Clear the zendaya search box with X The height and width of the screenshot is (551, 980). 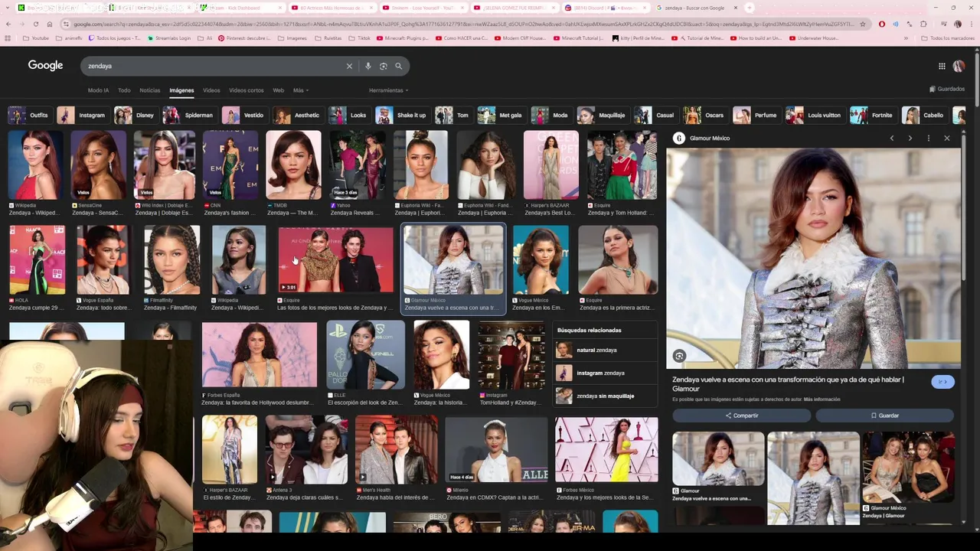point(349,66)
